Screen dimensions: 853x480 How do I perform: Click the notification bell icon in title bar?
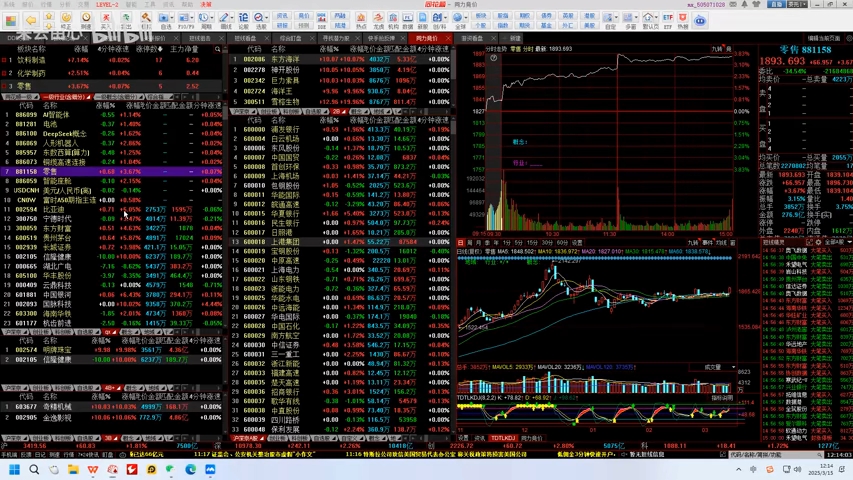click(x=744, y=4)
